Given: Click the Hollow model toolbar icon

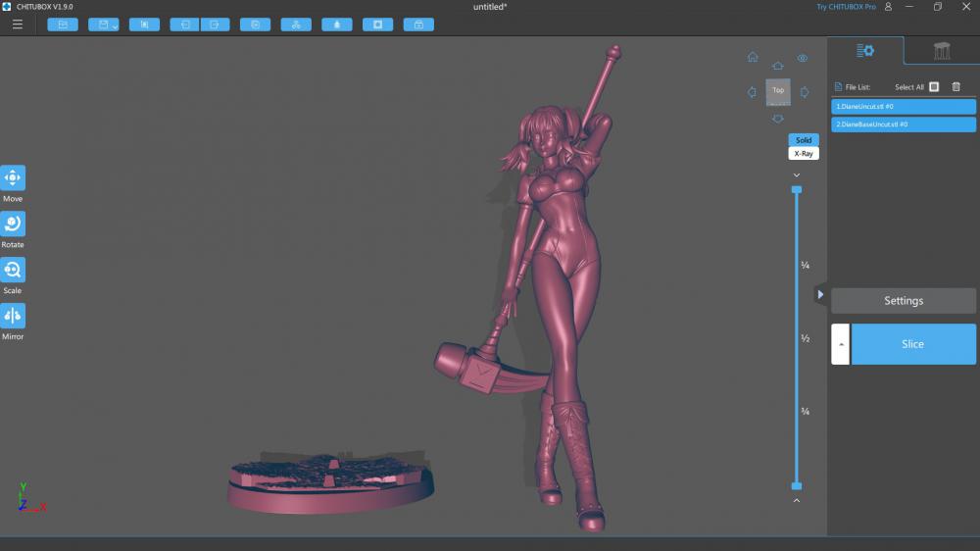Looking at the screenshot, I should pyautogui.click(x=337, y=25).
